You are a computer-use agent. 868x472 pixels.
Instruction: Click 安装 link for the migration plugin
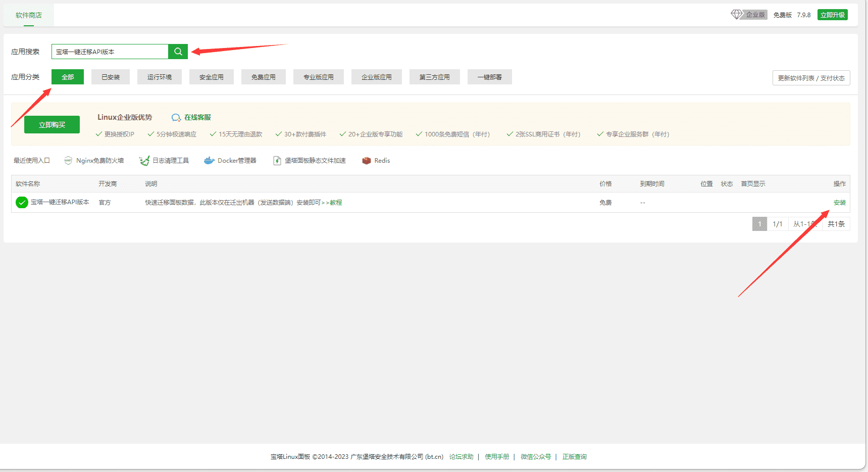click(840, 203)
